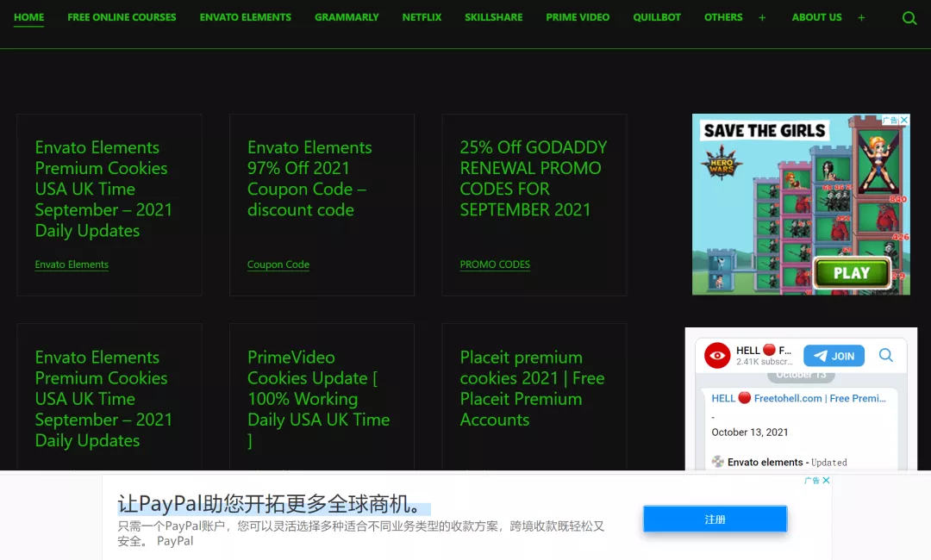Join the Telegram channel via JOIN button
The image size is (931, 560).
click(x=834, y=356)
